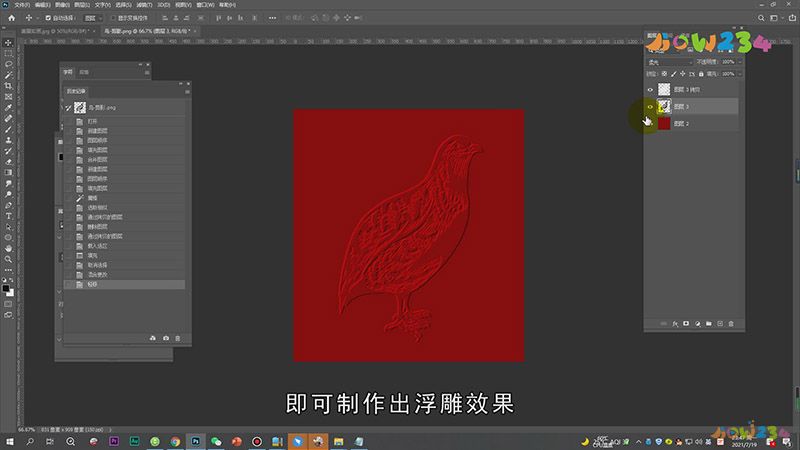Select the Move tool in the toolbox
800x450 pixels.
pos(8,43)
